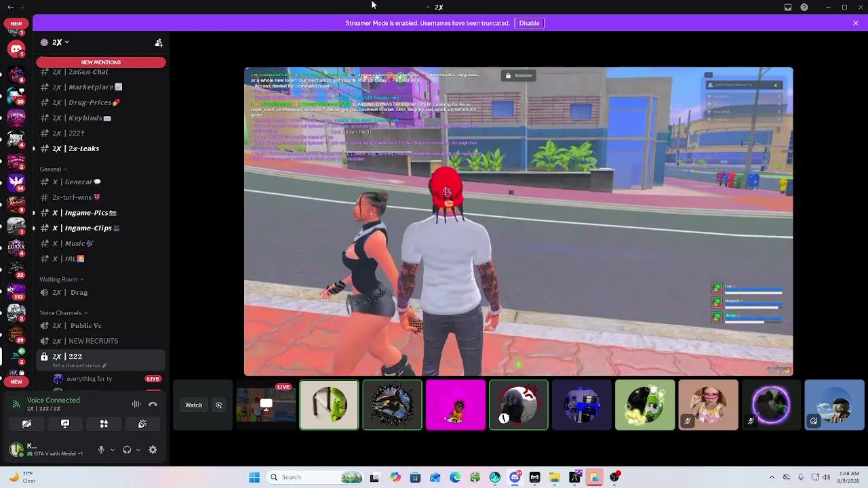
Task: Open the Discord inbox icon in title bar
Action: (788, 7)
